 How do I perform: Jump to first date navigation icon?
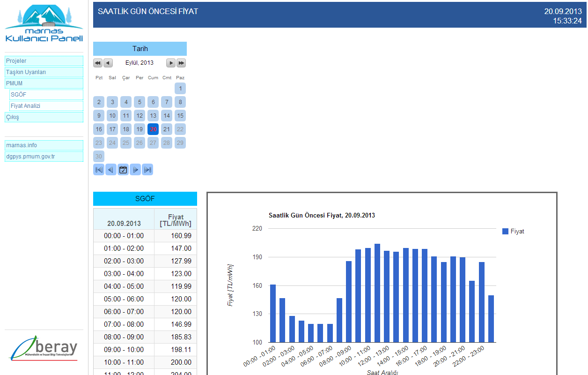point(99,170)
